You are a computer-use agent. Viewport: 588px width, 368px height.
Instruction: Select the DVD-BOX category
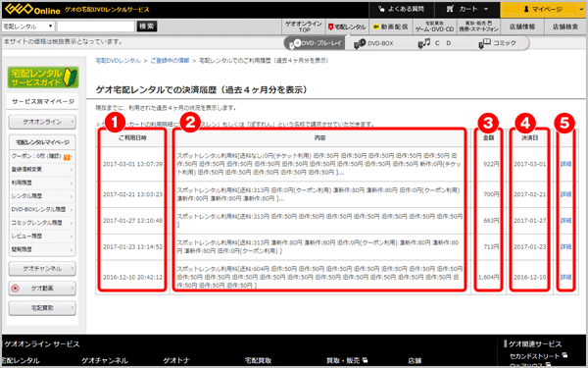point(374,43)
